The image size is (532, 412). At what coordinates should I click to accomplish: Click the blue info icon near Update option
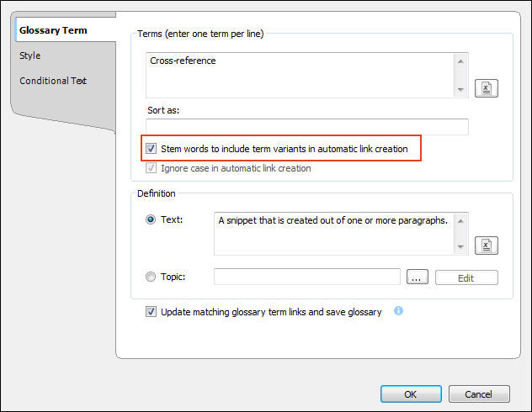tap(398, 311)
